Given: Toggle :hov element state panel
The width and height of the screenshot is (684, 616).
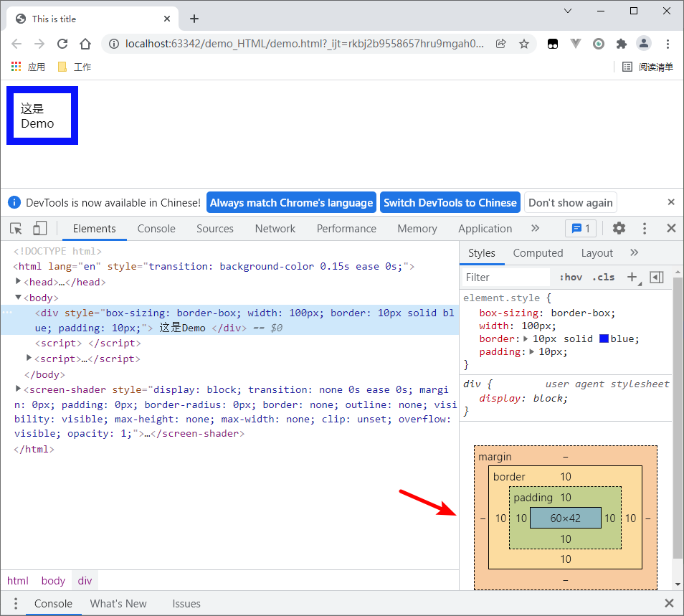Looking at the screenshot, I should click(571, 277).
